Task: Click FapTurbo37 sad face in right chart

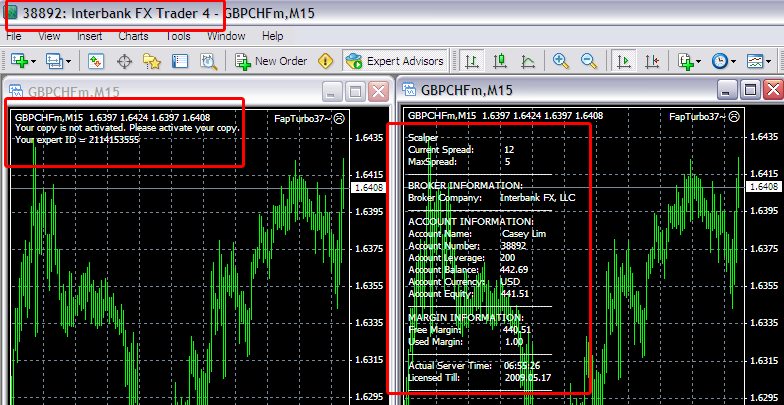Action: (734, 116)
